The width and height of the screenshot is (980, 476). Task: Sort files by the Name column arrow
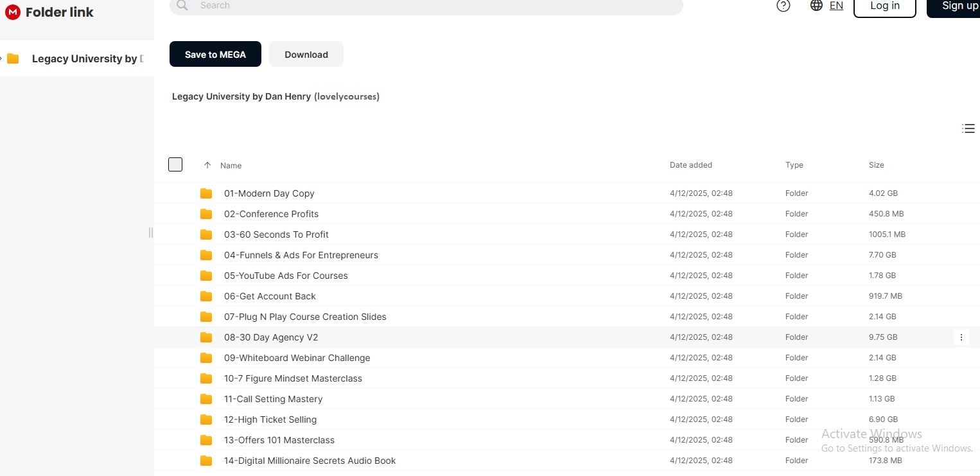tap(207, 165)
